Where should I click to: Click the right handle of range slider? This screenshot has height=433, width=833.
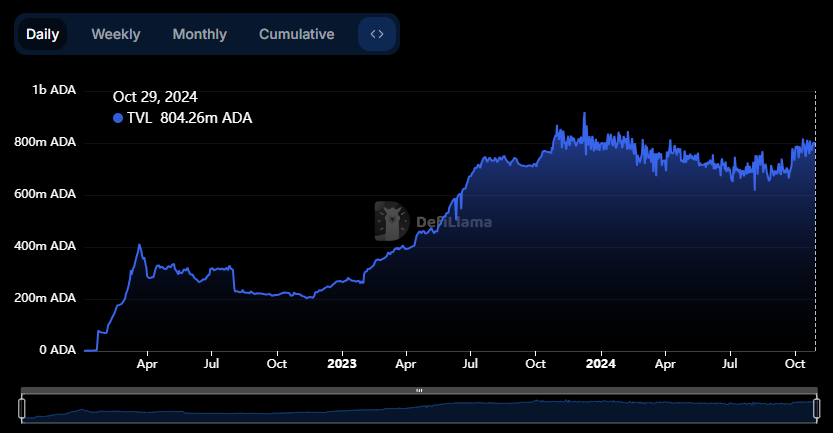pyautogui.click(x=817, y=409)
